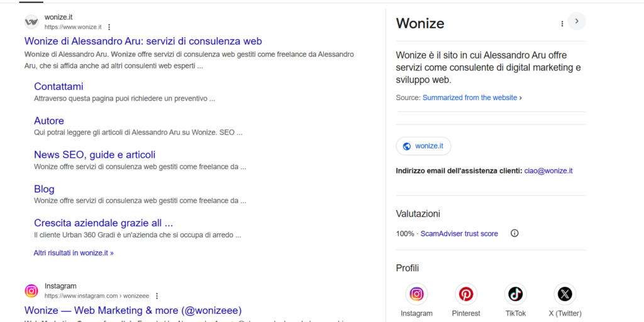The height and width of the screenshot is (322, 644).
Task: Click the instagram.com › wonizeee URL text
Action: point(97,296)
